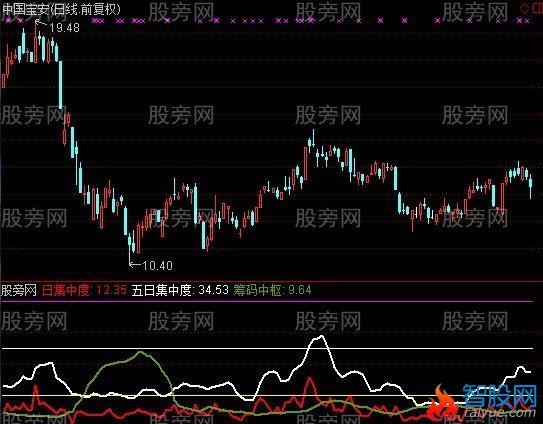Screen dimensions: 543x424
Task: Click the red window-layout square icon
Action: [x=537, y=9]
